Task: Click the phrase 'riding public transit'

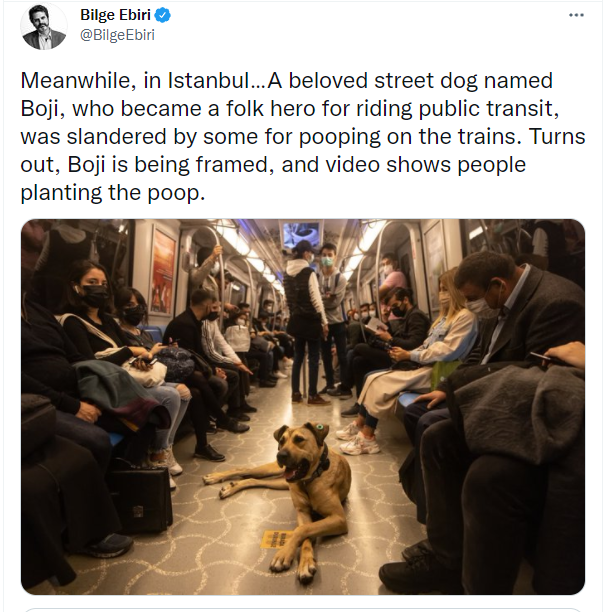Action: pos(457,109)
